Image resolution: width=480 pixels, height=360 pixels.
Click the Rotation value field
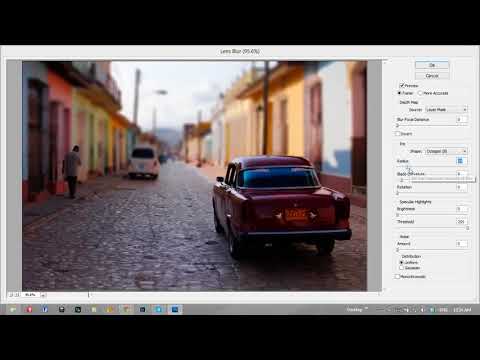pyautogui.click(x=462, y=187)
